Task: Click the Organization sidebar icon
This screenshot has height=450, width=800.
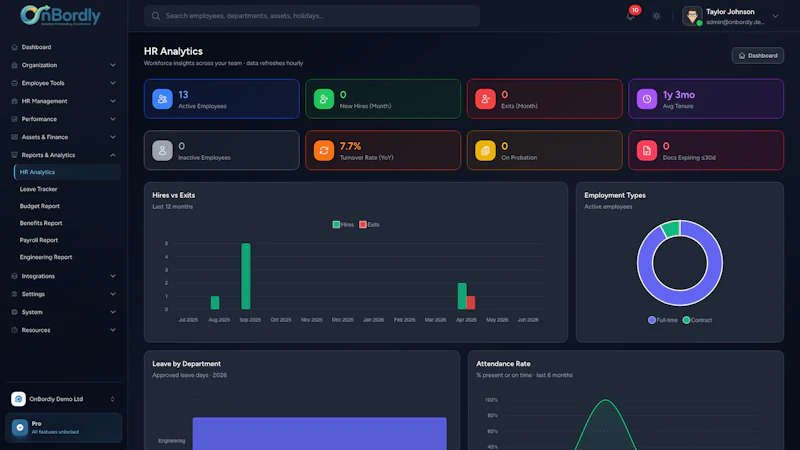Action: pyautogui.click(x=14, y=65)
